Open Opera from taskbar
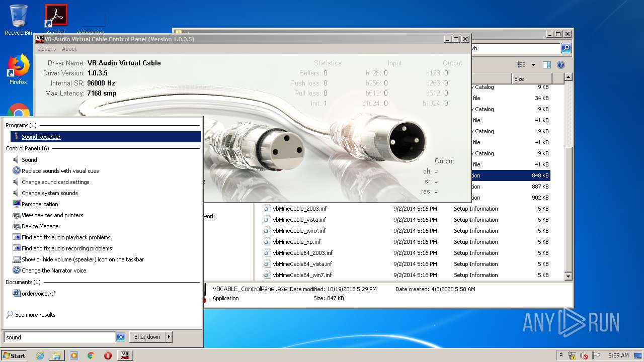 [x=108, y=355]
